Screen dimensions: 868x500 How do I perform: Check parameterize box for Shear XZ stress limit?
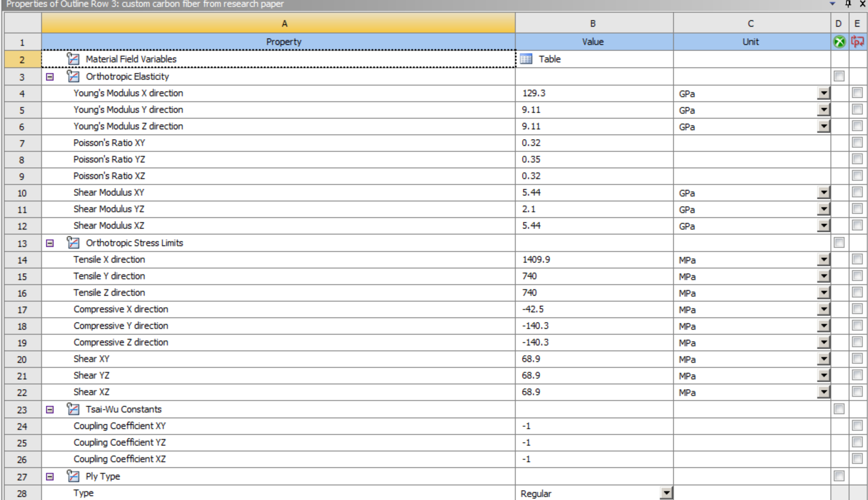(858, 391)
